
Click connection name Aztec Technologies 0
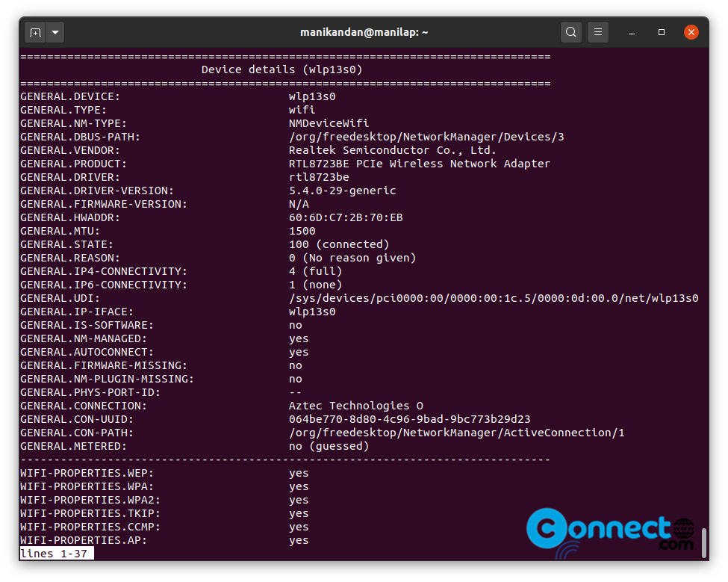click(355, 406)
